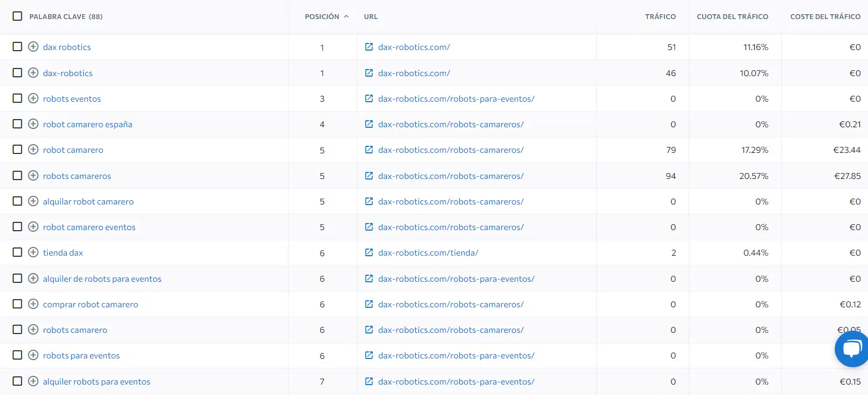Sort by CUOTA DEL TRÁFICO column header
The image size is (868, 396).
[x=732, y=17]
